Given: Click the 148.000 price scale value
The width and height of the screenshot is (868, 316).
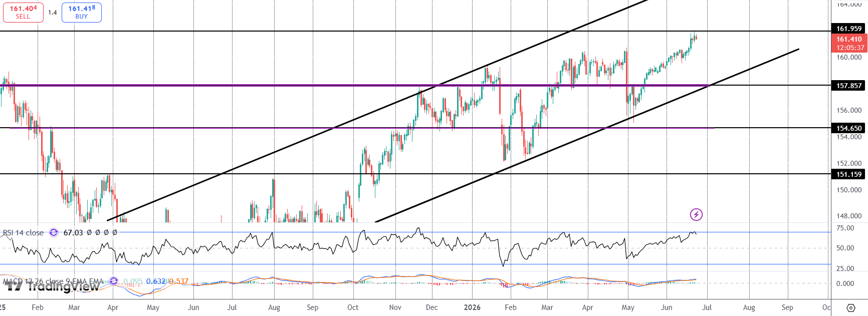Looking at the screenshot, I should coord(849,216).
